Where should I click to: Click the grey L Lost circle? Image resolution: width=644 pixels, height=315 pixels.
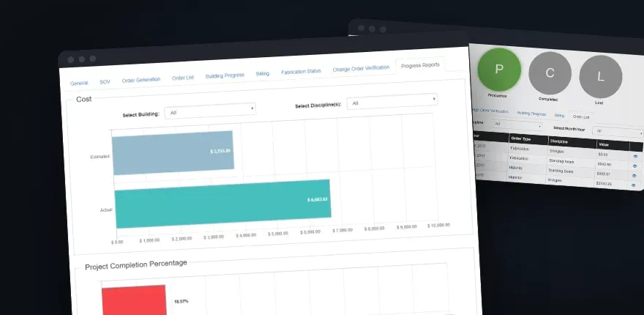tap(601, 77)
